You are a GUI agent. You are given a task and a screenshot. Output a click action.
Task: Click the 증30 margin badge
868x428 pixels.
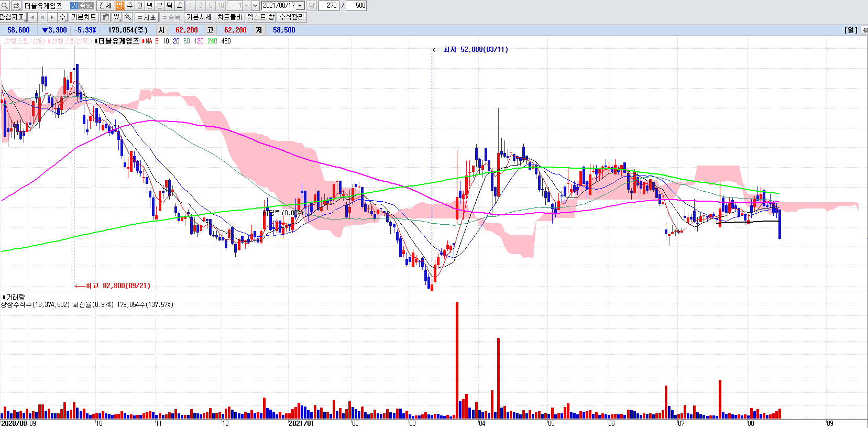[x=86, y=6]
